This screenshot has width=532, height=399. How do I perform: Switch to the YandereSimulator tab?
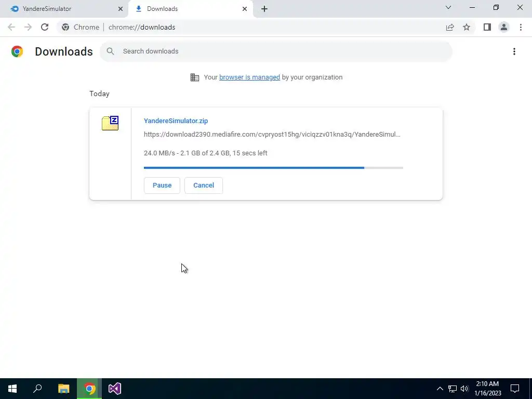point(64,9)
